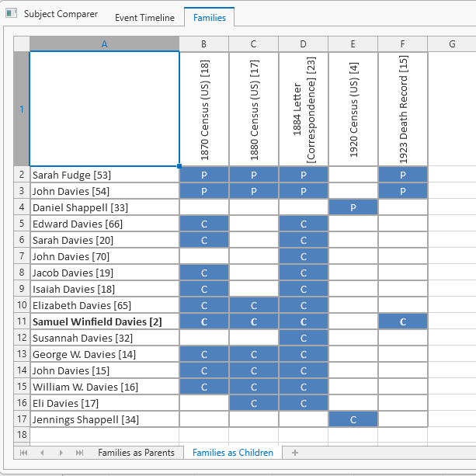The image size is (476, 476).
Task: Select the column F header
Action: (x=402, y=44)
